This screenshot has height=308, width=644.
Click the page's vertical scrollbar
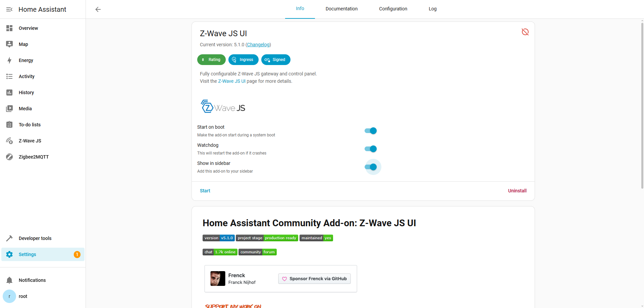[642, 101]
